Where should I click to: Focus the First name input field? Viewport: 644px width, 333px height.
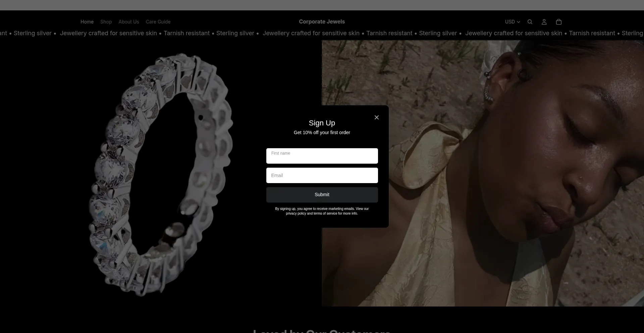(322, 156)
